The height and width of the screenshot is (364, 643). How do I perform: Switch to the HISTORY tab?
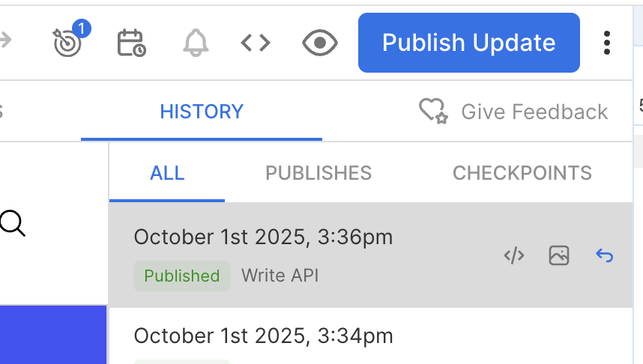pyautogui.click(x=202, y=112)
